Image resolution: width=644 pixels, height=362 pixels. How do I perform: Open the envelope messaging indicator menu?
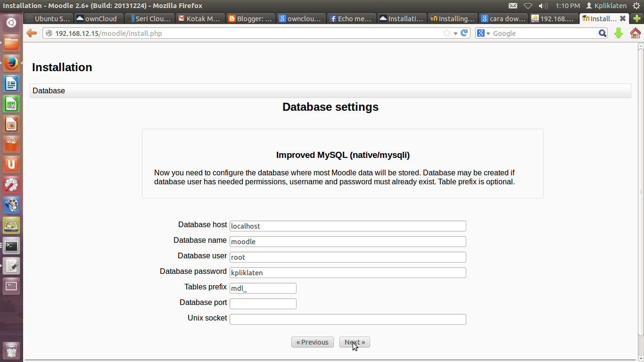pos(512,6)
